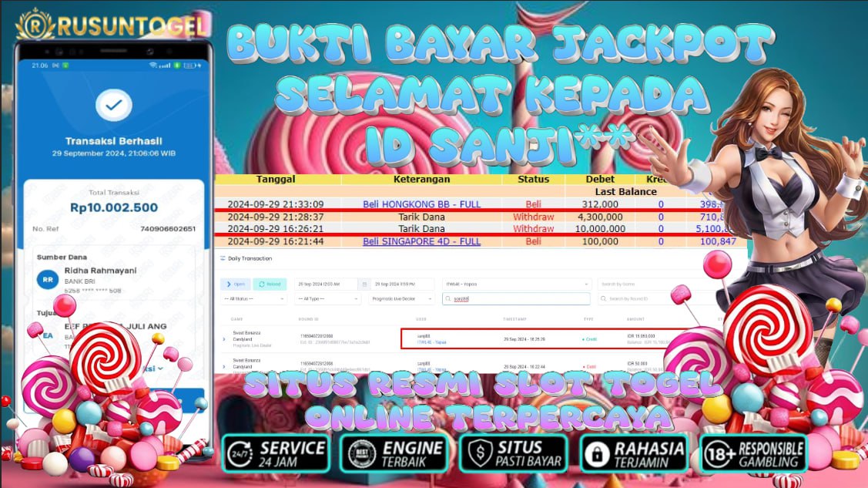Image resolution: width=868 pixels, height=488 pixels.
Task: Click the round ID 116504072812888 in first row
Action: coord(317,336)
